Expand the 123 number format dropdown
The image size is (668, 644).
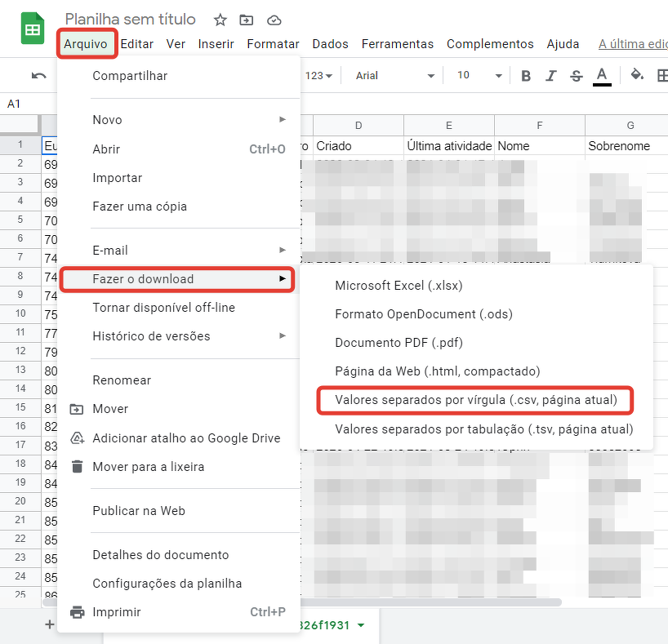click(x=318, y=76)
